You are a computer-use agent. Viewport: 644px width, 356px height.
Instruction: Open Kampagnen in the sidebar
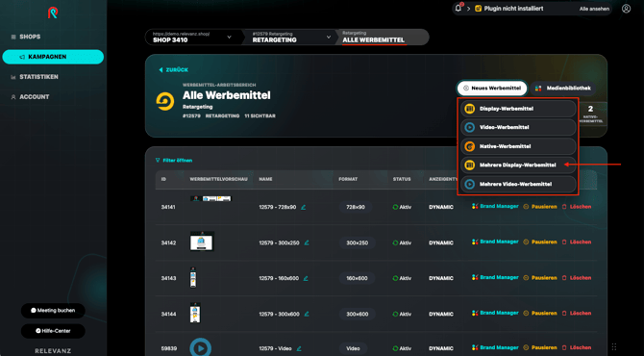tap(53, 57)
